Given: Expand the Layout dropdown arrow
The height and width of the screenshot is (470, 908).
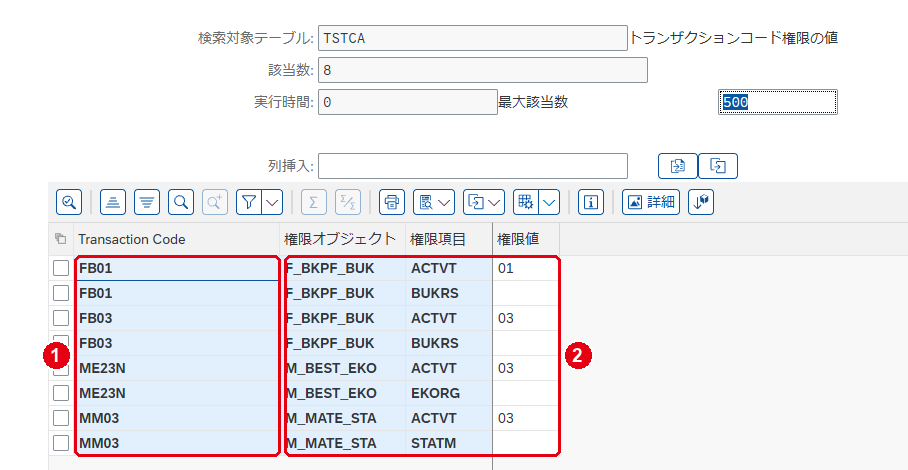Looking at the screenshot, I should (x=550, y=202).
